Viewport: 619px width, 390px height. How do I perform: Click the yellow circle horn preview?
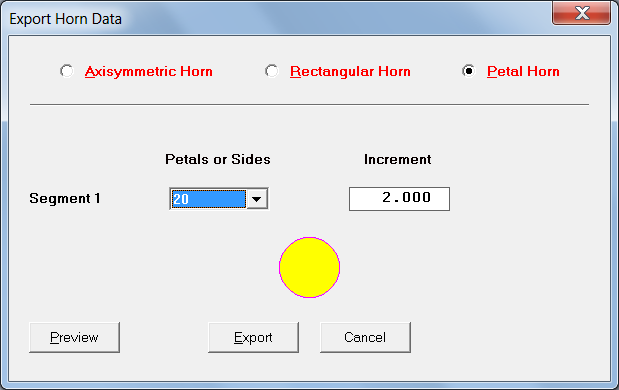310,267
